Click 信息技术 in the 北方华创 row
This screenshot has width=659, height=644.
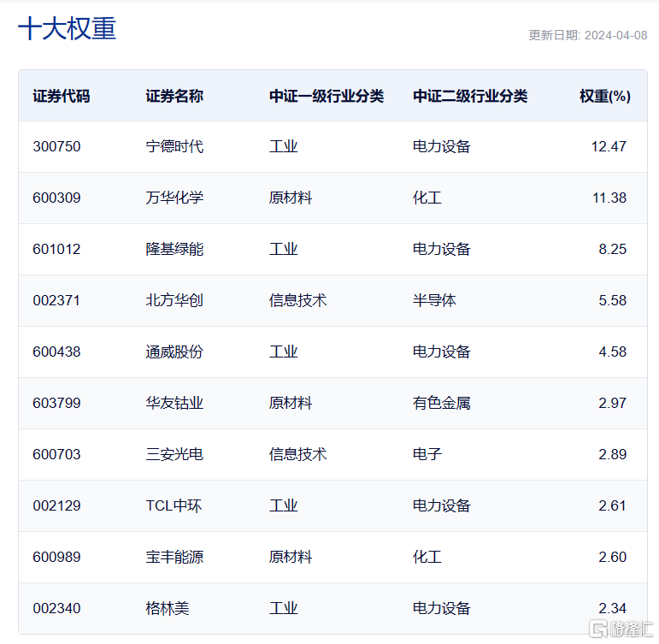[298, 300]
